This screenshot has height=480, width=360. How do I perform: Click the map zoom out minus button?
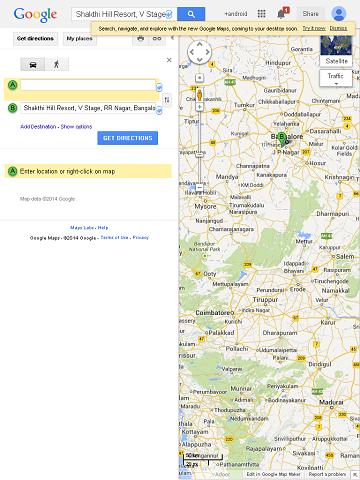199,187
